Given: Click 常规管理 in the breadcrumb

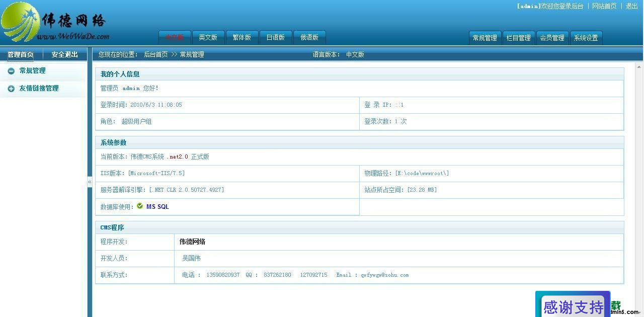Looking at the screenshot, I should [192, 54].
